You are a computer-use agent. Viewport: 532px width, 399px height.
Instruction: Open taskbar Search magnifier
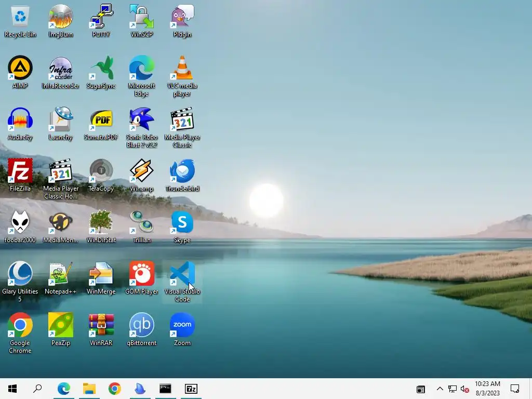pos(37,389)
